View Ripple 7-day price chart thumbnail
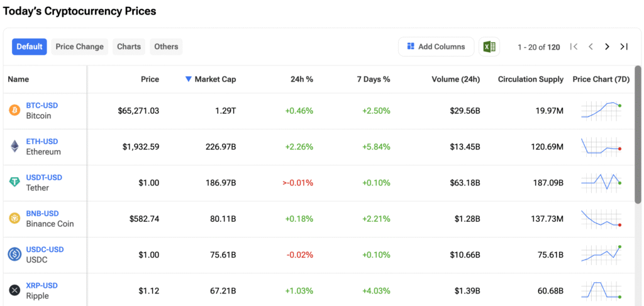The image size is (644, 306). pos(601,290)
